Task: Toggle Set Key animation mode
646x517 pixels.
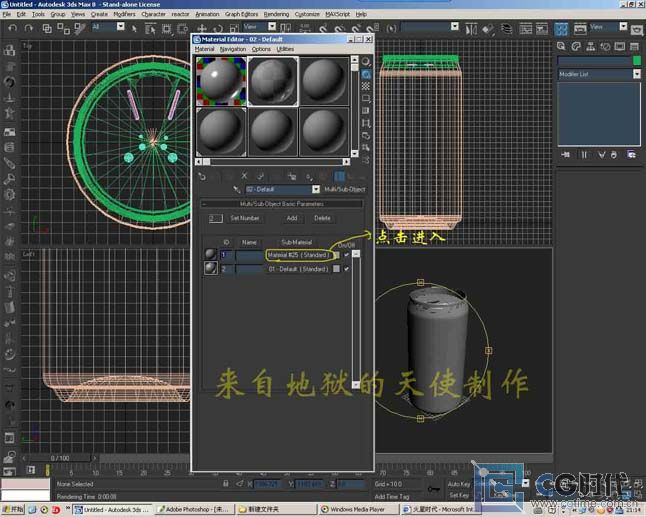Action: 459,495
